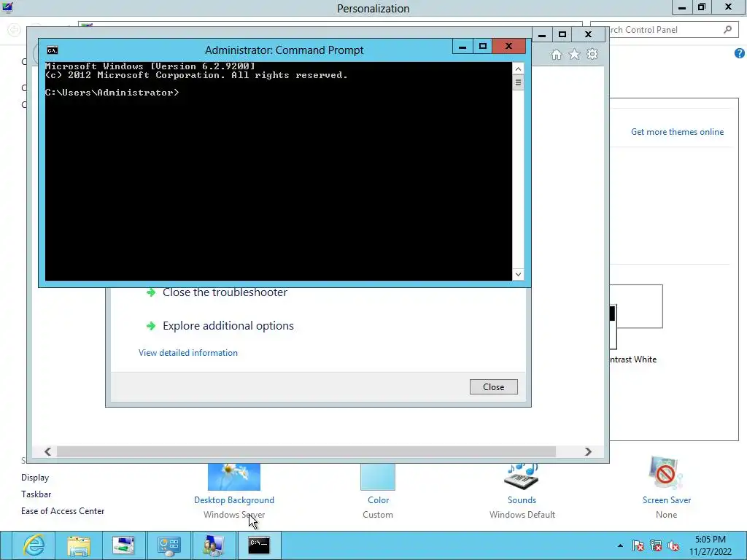Open the Taskbar link

tap(36, 494)
